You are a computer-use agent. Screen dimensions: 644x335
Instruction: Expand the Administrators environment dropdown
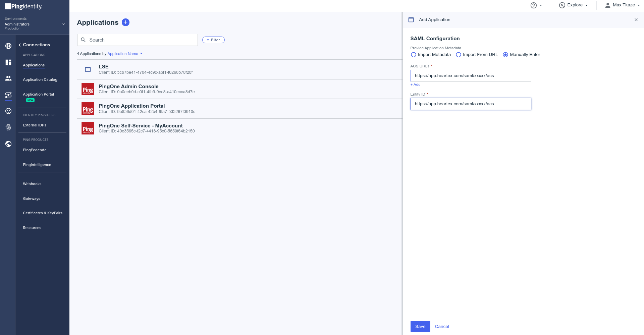[63, 24]
